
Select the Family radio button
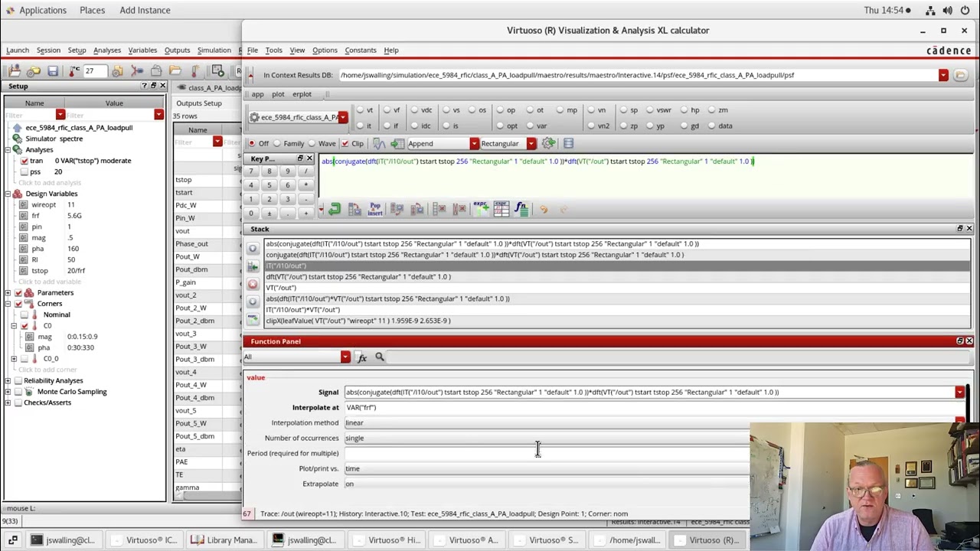[x=277, y=143]
